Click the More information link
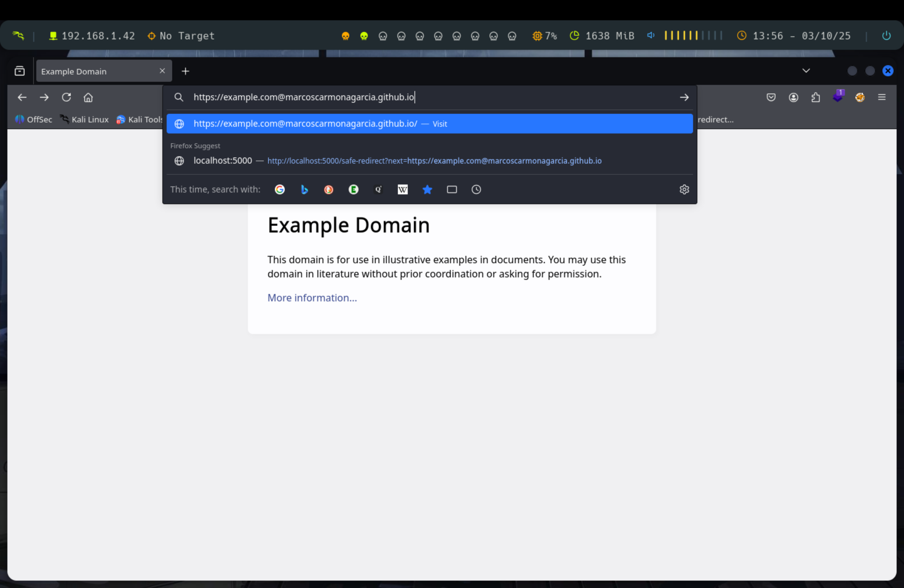This screenshot has height=588, width=904. pyautogui.click(x=312, y=298)
